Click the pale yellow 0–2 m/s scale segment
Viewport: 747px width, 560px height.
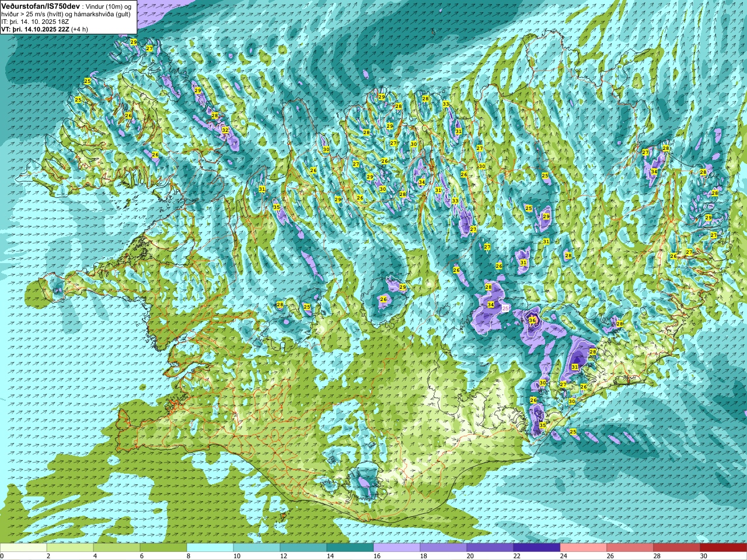point(23,548)
